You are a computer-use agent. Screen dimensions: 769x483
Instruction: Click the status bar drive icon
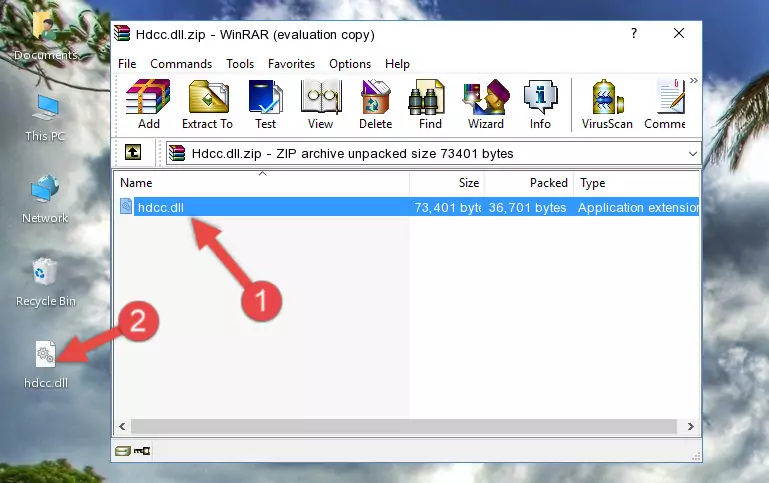point(123,451)
